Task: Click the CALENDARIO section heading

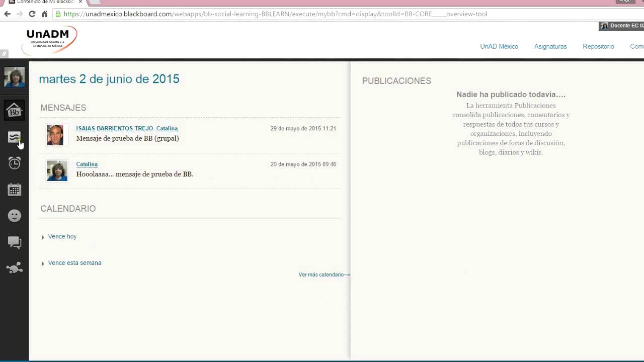Action: point(68,209)
